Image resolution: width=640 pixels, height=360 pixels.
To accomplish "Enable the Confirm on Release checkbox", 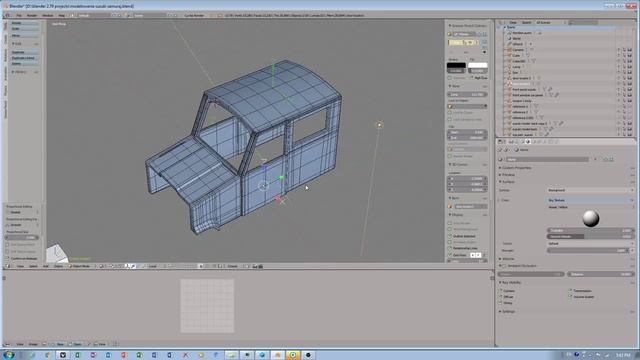I will pos(7,258).
